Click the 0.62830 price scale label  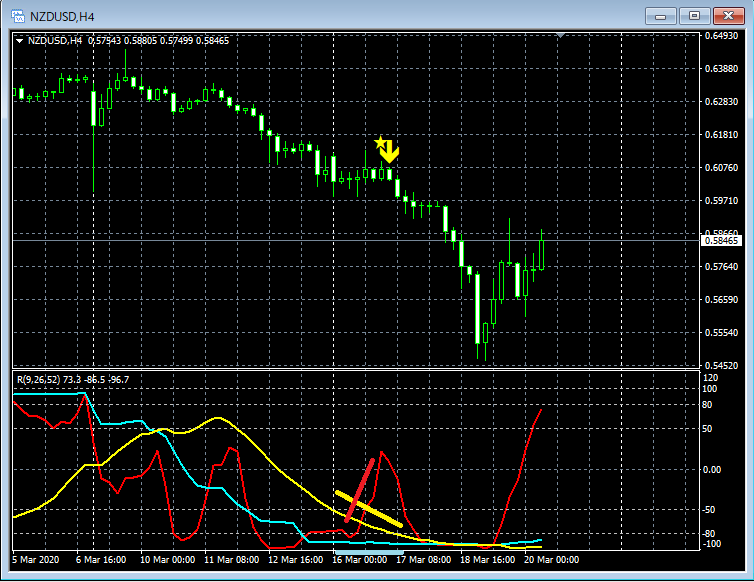point(721,101)
